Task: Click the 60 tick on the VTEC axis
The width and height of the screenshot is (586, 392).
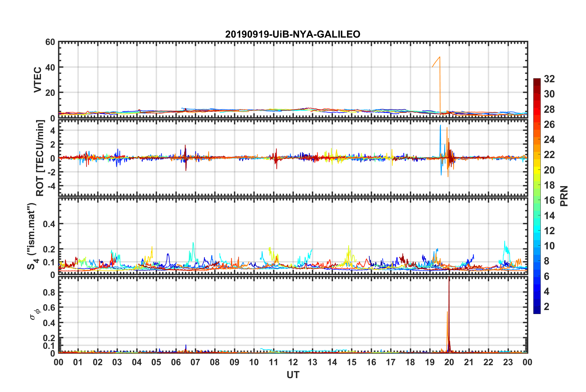Action: click(50, 42)
